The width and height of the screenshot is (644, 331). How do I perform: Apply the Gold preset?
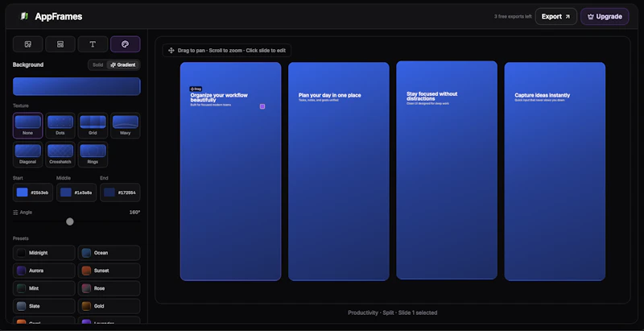pos(109,306)
